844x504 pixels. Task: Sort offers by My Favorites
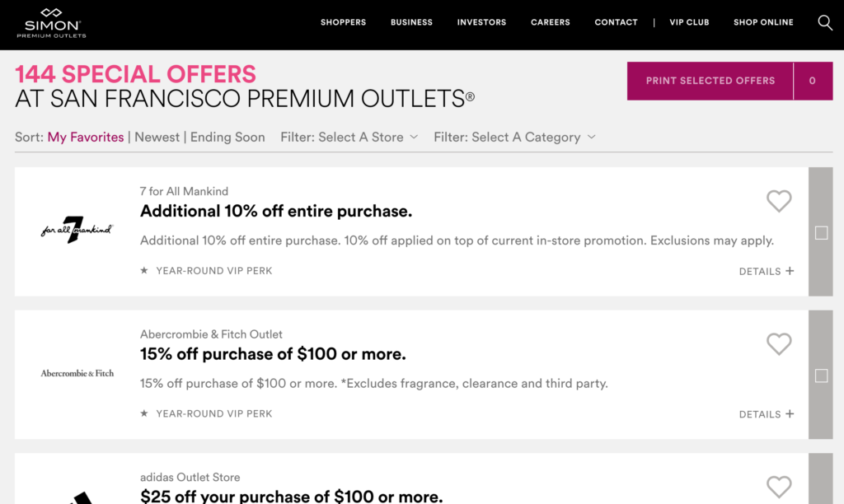click(86, 138)
